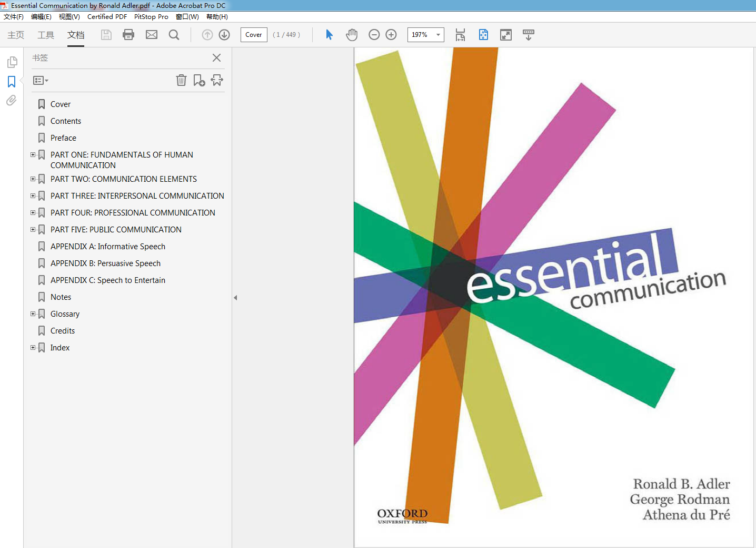Viewport: 756px width, 548px height.
Task: Click the Print icon in toolbar
Action: click(128, 35)
